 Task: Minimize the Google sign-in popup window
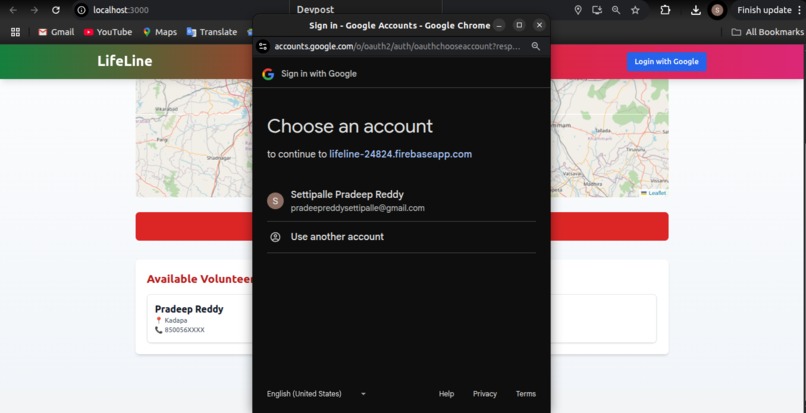tap(499, 25)
